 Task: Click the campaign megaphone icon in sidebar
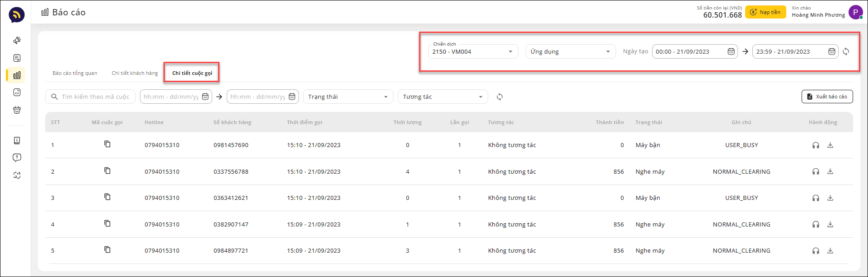tap(17, 41)
